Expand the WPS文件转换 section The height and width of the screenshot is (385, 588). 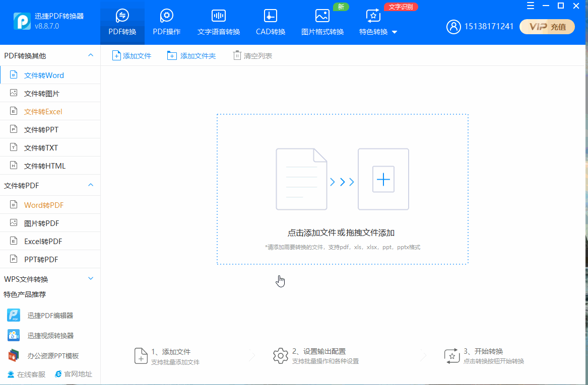click(50, 278)
